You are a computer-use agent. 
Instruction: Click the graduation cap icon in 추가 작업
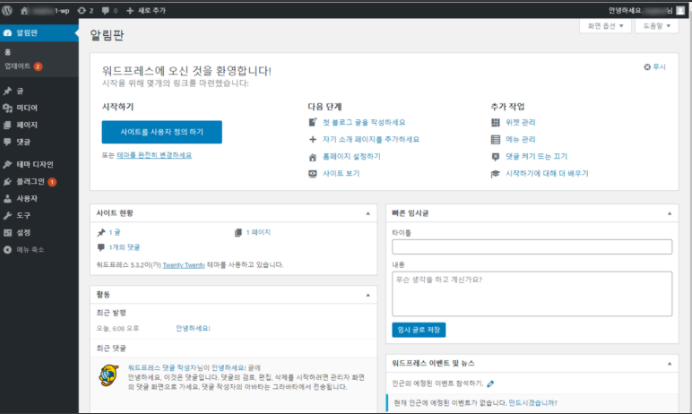coord(495,173)
